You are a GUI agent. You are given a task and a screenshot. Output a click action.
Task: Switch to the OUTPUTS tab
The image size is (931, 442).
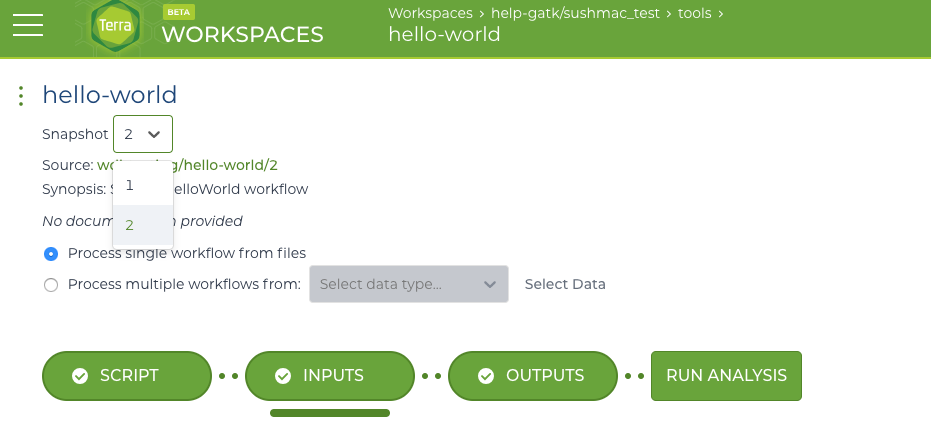[533, 376]
